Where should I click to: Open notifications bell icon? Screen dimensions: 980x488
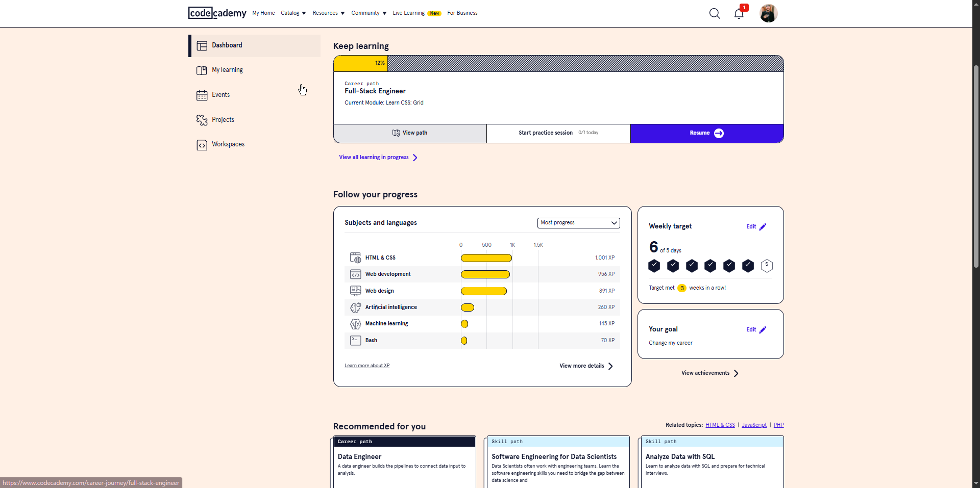click(x=739, y=14)
